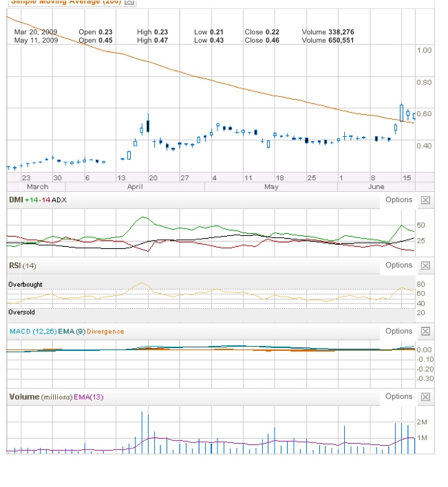
Task: Click the RSI (14) indicator title
Action: coord(21,266)
